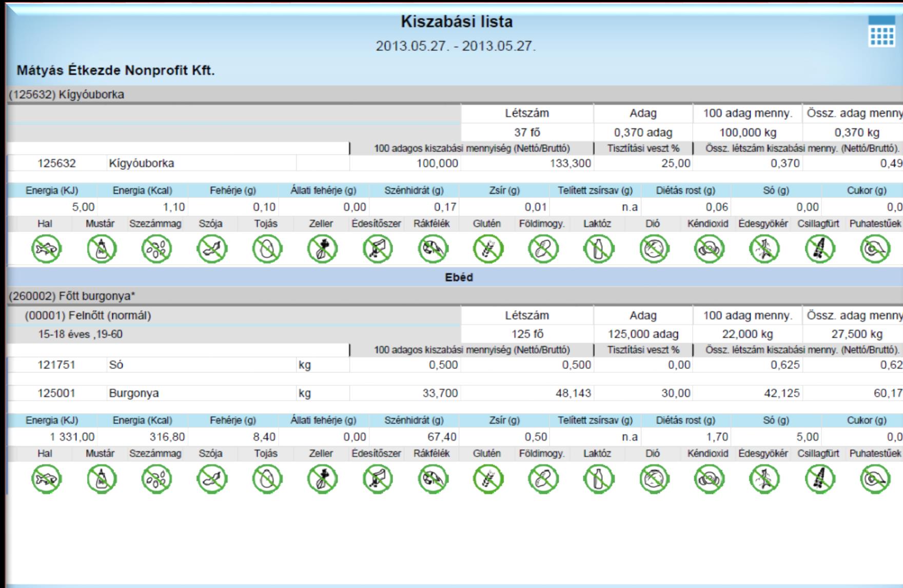This screenshot has height=588, width=903.
Task: Click Mátyás Étkezde Nonprofit Kft. heading
Action: (x=115, y=71)
